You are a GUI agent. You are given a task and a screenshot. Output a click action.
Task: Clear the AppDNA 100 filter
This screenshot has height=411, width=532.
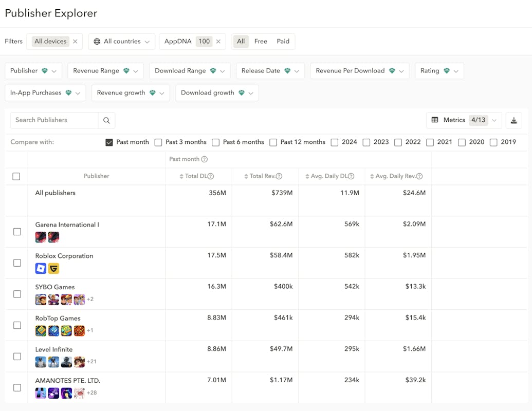click(x=218, y=42)
